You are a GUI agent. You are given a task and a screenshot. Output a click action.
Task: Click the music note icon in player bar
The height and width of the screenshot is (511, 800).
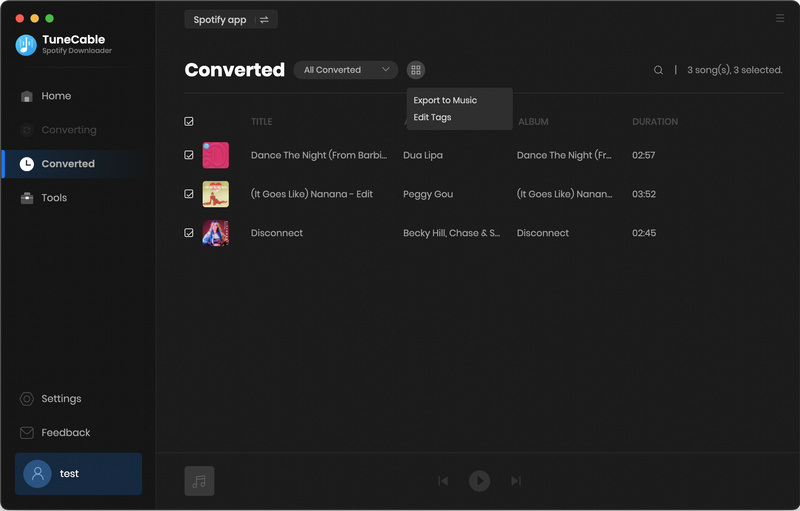tap(199, 481)
